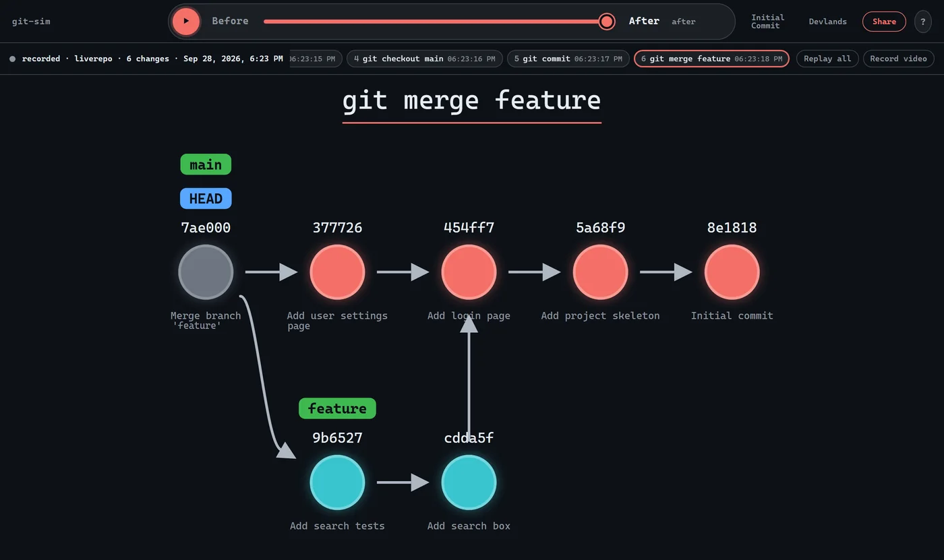Select the gray merge commit node 7ae000
944x560 pixels.
[x=206, y=272]
